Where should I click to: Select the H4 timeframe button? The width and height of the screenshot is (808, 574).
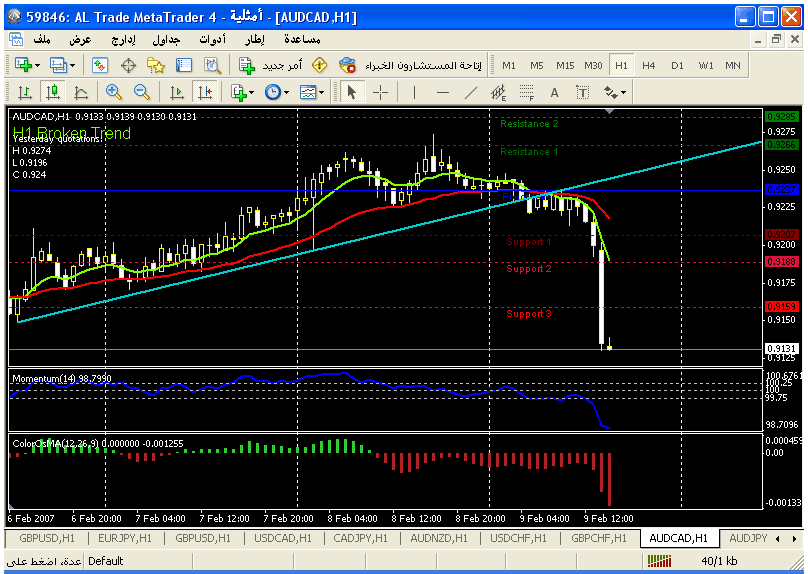click(648, 65)
